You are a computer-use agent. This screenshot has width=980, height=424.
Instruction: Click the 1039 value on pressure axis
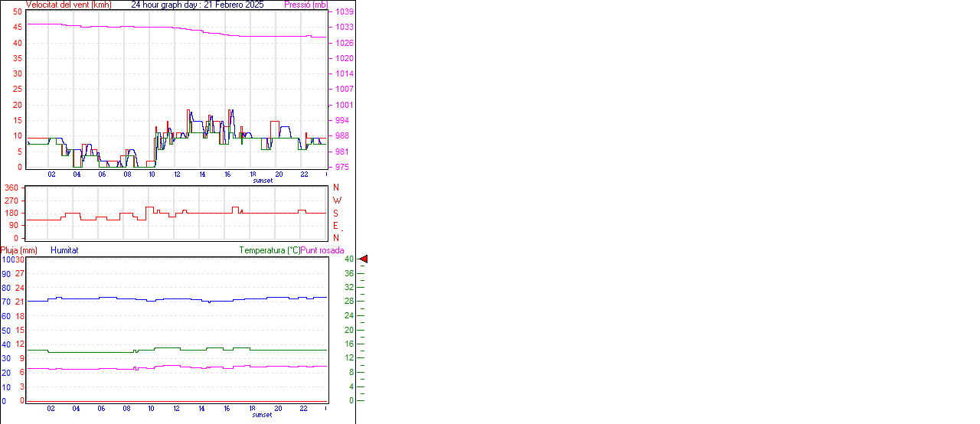pyautogui.click(x=344, y=12)
